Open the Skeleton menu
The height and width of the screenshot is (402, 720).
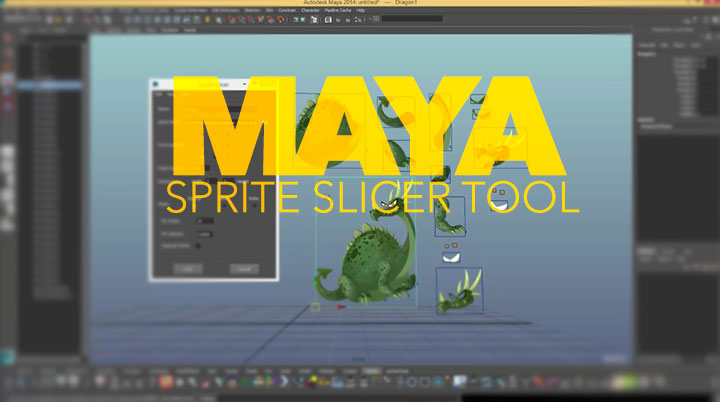click(x=252, y=10)
